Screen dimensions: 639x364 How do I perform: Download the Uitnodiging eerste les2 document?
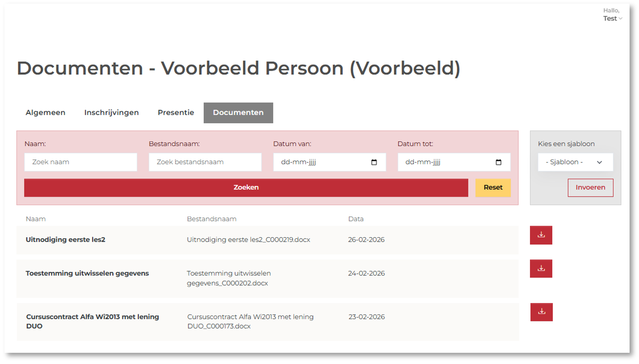(541, 235)
